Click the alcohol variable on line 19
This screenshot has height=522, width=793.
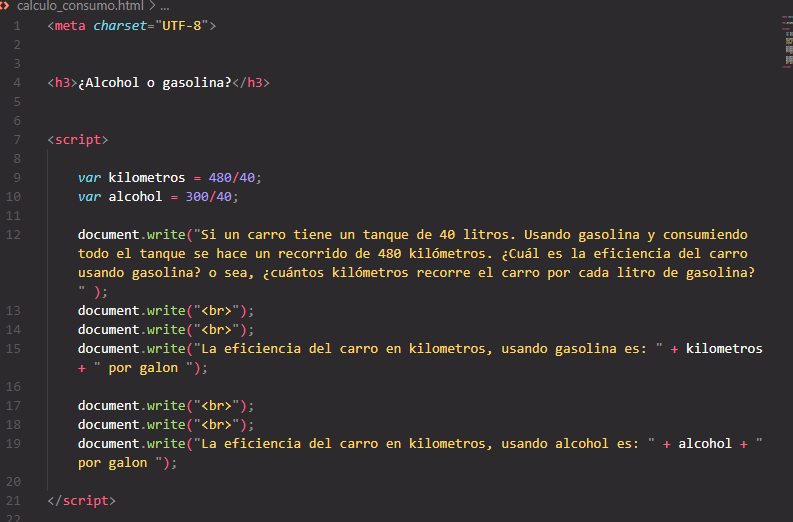pyautogui.click(x=705, y=444)
